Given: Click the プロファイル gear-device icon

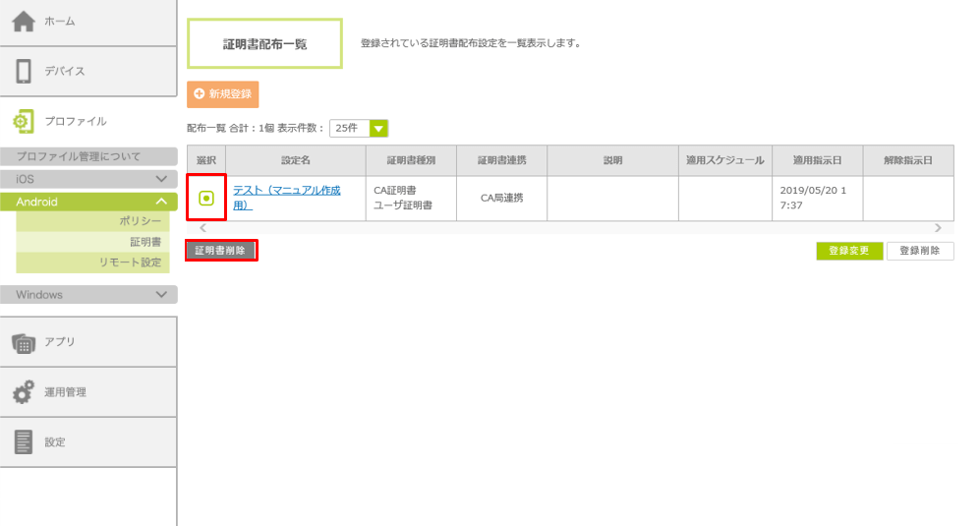Looking at the screenshot, I should 24,121.
